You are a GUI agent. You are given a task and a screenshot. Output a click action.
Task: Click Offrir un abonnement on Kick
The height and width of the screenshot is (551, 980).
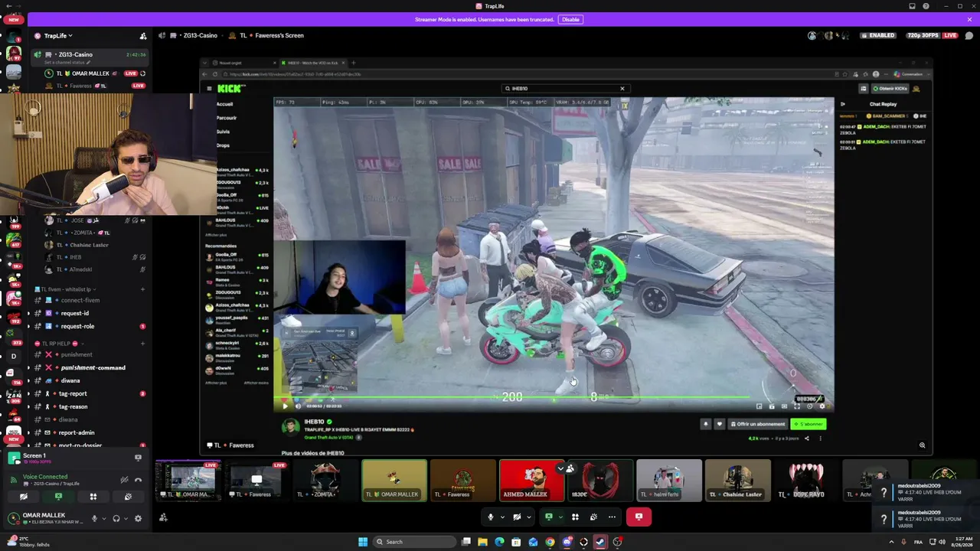tap(757, 424)
